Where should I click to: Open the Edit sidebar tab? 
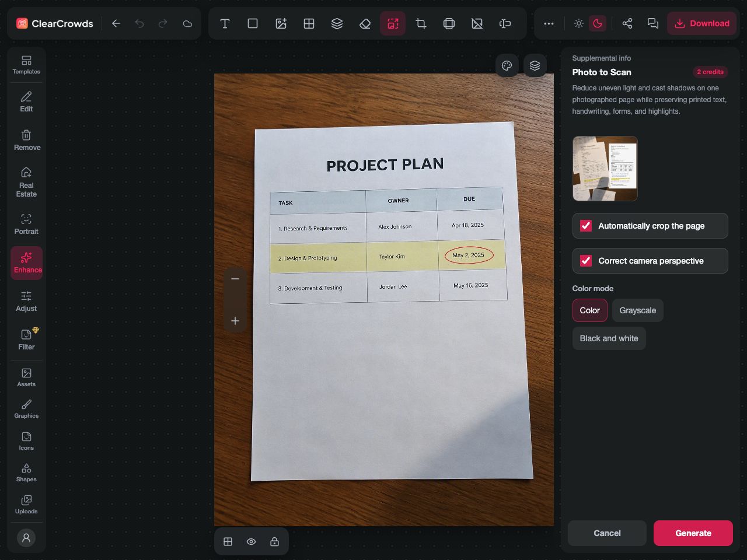[x=26, y=101]
